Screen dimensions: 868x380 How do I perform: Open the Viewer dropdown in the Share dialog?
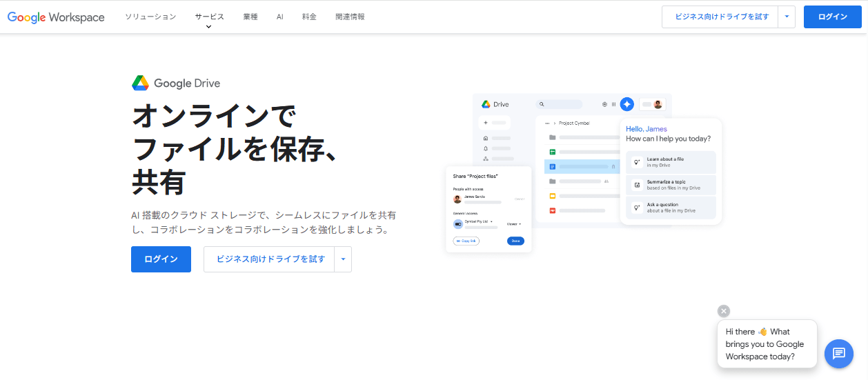[514, 223]
